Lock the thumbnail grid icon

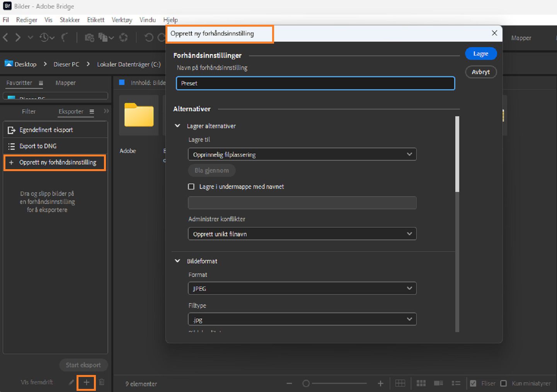400,383
